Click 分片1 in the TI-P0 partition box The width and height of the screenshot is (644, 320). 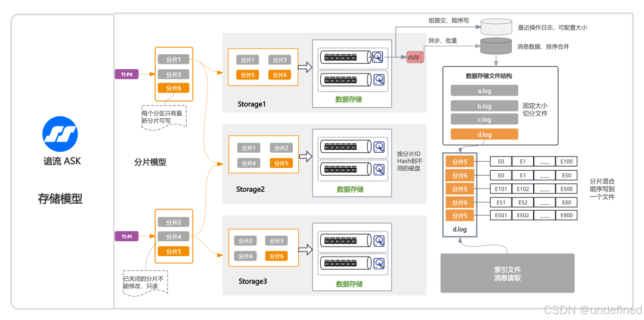coord(174,60)
